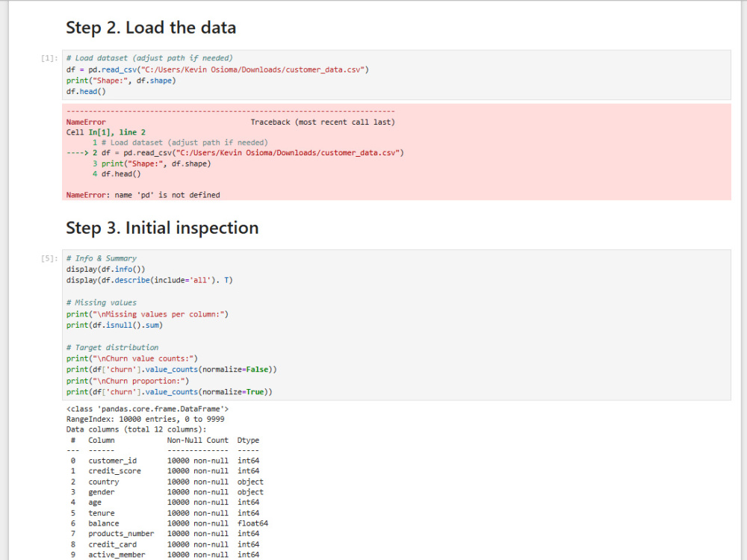The image size is (747, 560).
Task: Click "<class 'pandas.core.frame.DataFrame'>" output text
Action: point(147,409)
